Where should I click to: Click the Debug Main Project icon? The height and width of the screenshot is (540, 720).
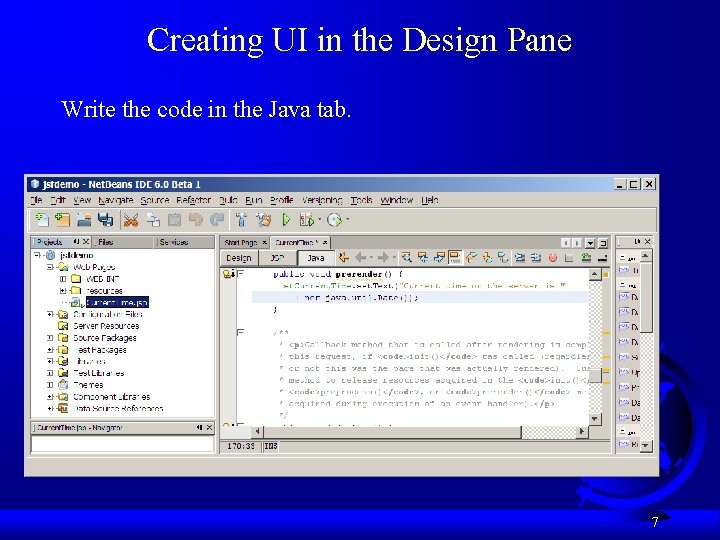coord(306,220)
